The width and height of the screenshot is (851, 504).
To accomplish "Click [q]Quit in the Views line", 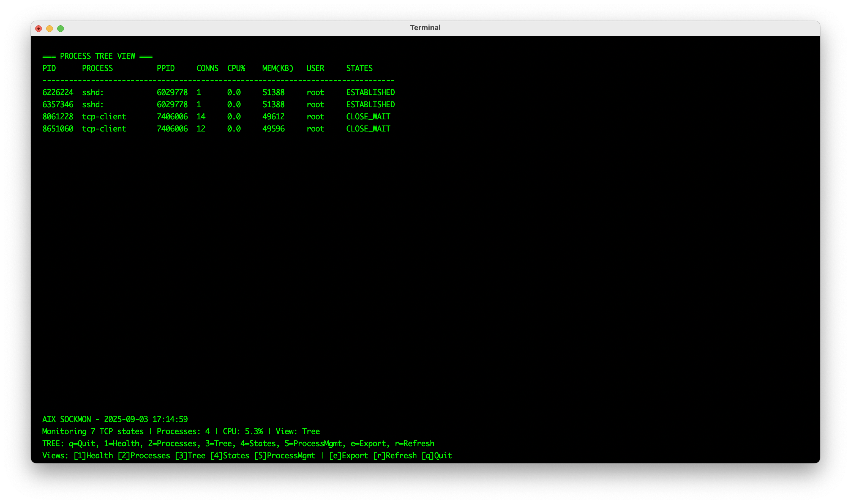I will (437, 456).
